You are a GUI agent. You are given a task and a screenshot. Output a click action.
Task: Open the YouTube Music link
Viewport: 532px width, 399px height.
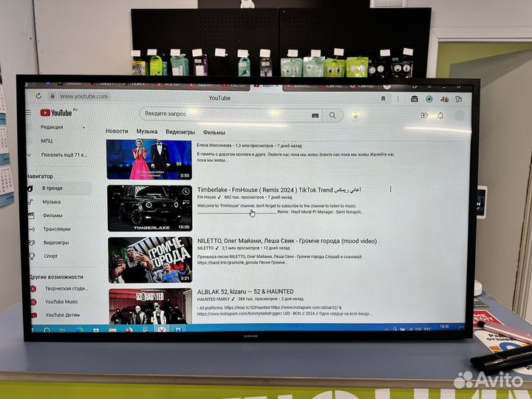click(61, 301)
